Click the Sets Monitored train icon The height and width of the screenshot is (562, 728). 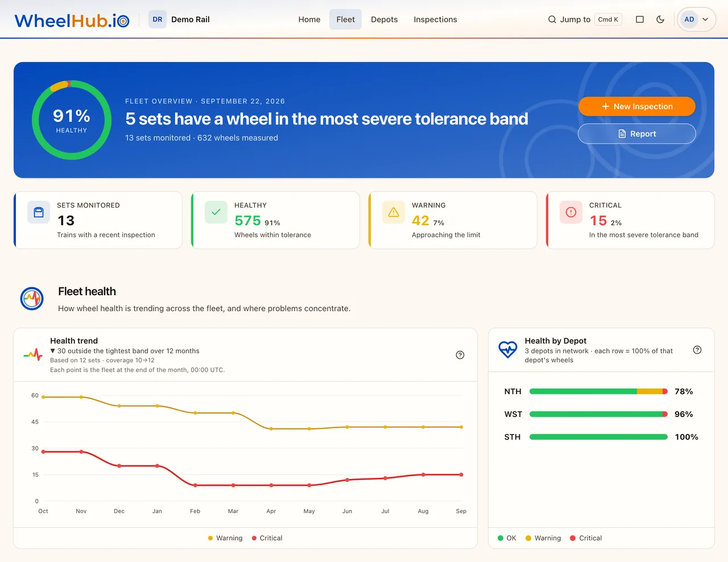pyautogui.click(x=39, y=212)
